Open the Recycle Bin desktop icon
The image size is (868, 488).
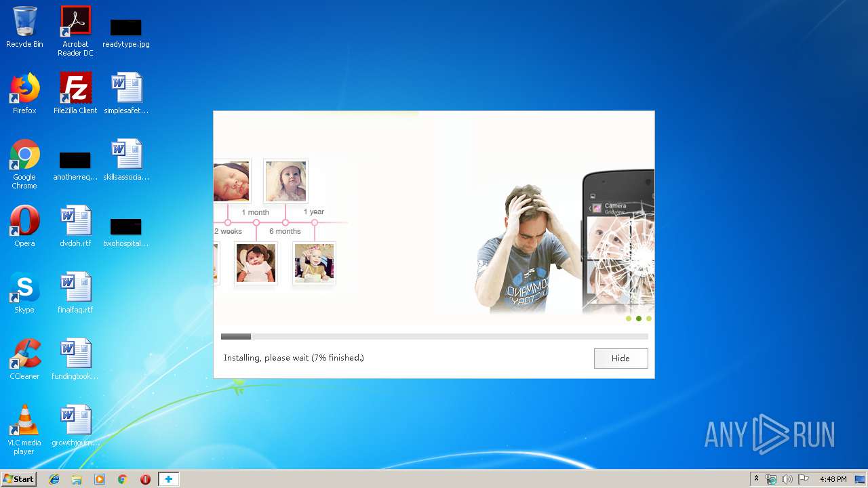24,27
